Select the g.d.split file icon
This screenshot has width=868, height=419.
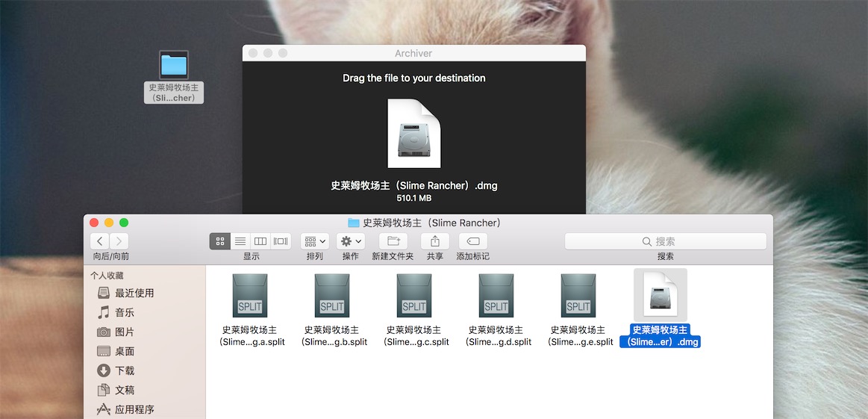(496, 296)
